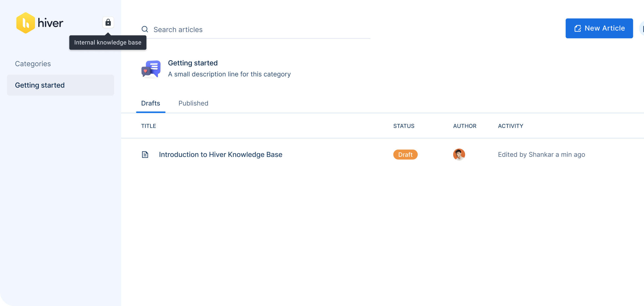Image resolution: width=644 pixels, height=306 pixels.
Task: Click the New Article pencil icon
Action: tap(578, 28)
